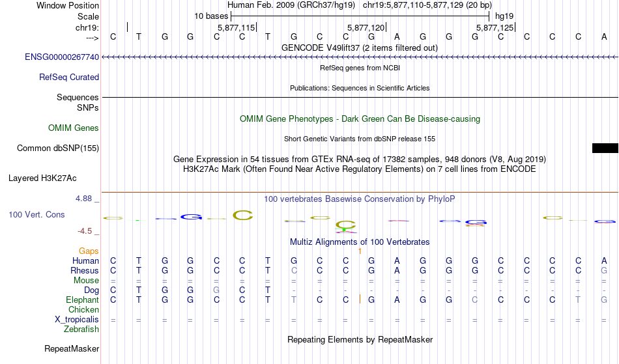Click the orange Gaps label

[x=89, y=251]
